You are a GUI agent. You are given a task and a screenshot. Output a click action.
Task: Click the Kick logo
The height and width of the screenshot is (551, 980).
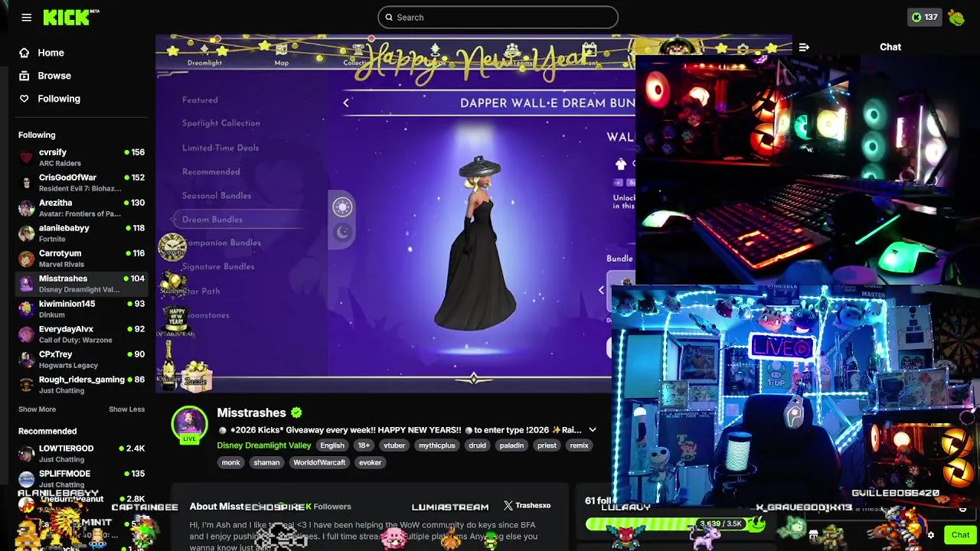pyautogui.click(x=70, y=17)
